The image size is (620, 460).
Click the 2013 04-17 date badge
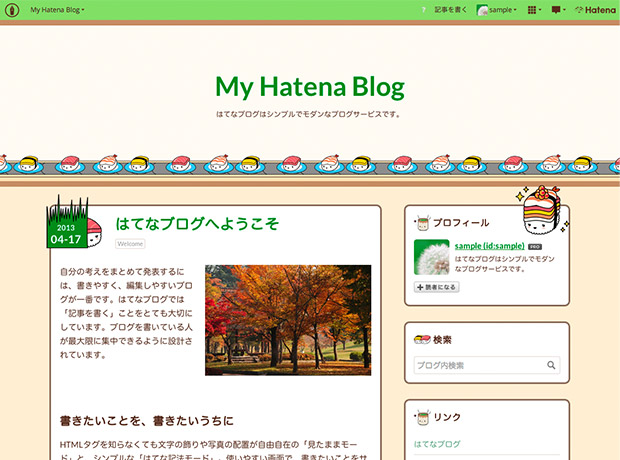click(x=66, y=233)
